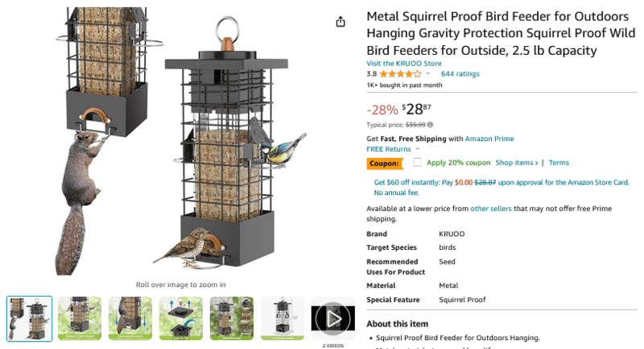View the second thumbnail with green background

[x=80, y=318]
